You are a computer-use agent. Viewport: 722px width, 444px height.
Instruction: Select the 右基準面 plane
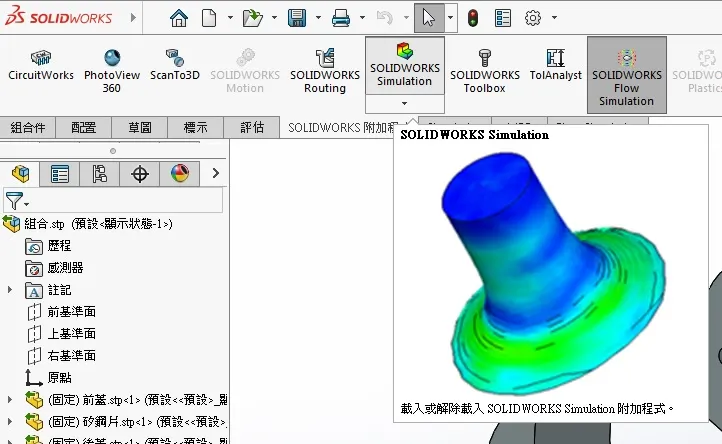61,356
